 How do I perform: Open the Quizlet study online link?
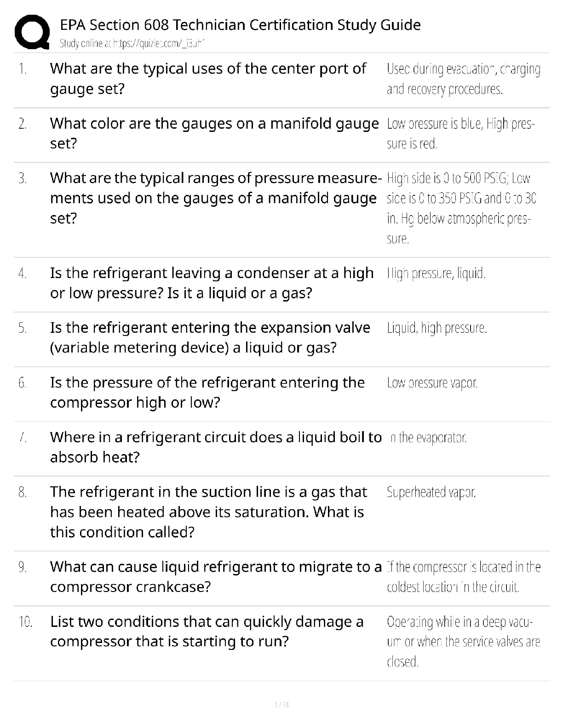[132, 44]
